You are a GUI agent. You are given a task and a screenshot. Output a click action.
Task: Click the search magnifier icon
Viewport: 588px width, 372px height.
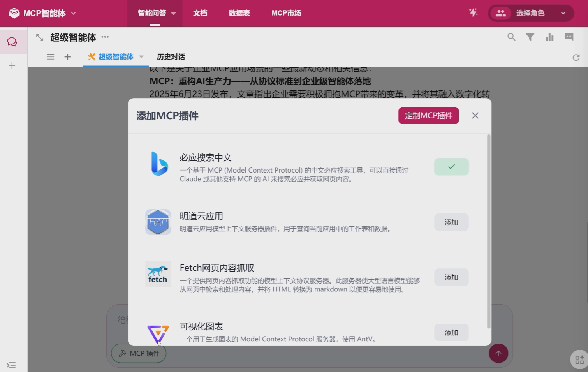pos(511,37)
